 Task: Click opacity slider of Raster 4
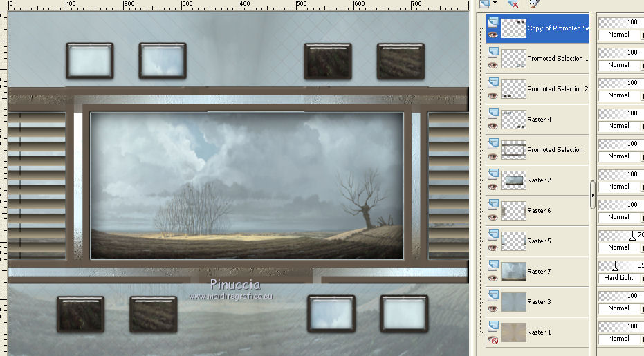tap(621, 113)
